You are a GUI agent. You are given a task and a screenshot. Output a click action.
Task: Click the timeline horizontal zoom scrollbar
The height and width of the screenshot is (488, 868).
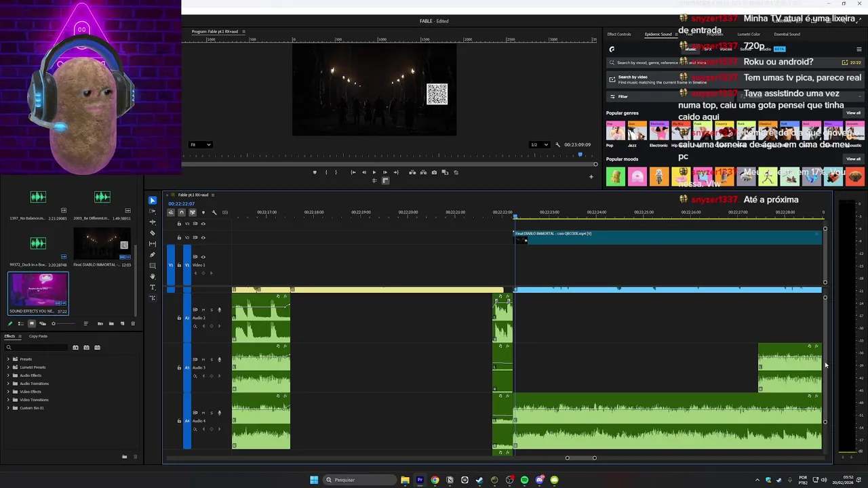click(581, 458)
